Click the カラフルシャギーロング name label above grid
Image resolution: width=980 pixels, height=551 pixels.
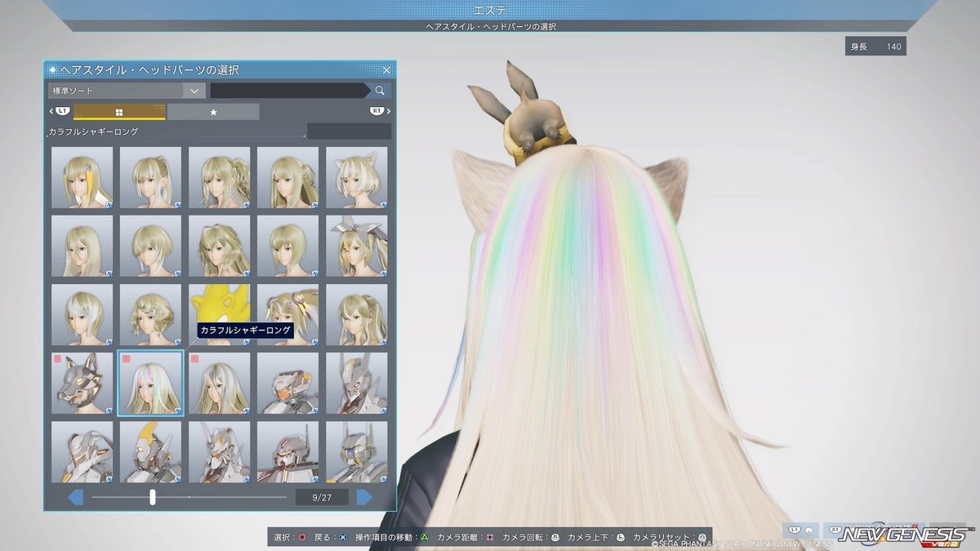[94, 131]
